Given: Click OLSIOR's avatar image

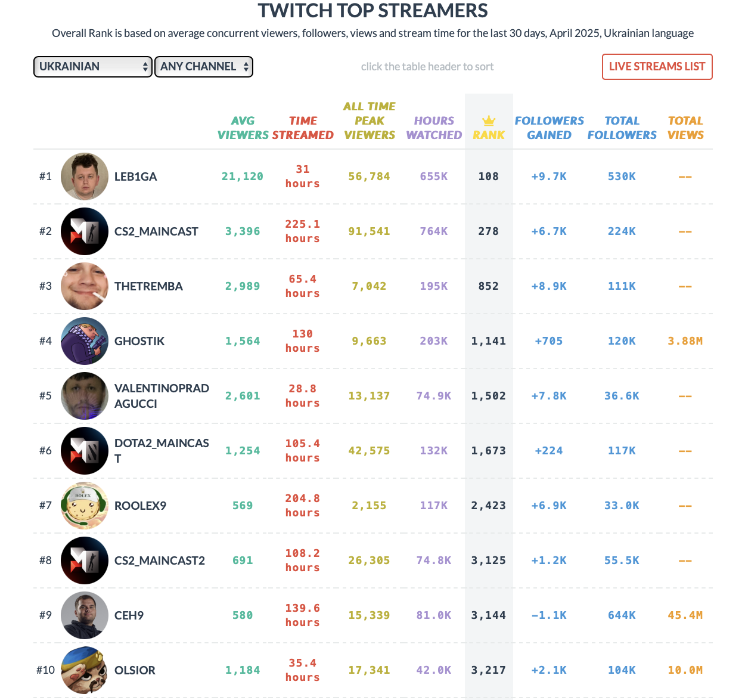Looking at the screenshot, I should [84, 670].
